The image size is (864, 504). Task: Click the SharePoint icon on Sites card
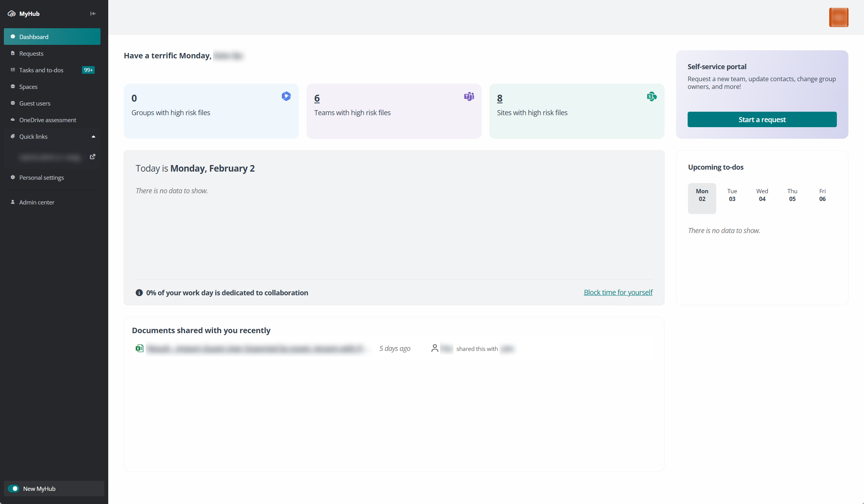(652, 96)
